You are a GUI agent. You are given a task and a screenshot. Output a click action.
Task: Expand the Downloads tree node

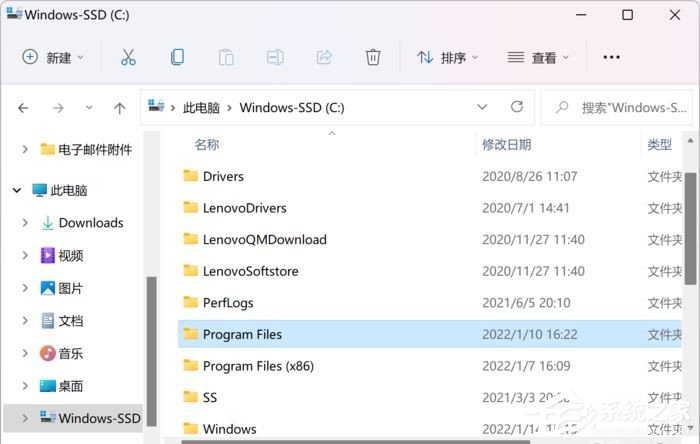[x=25, y=223]
